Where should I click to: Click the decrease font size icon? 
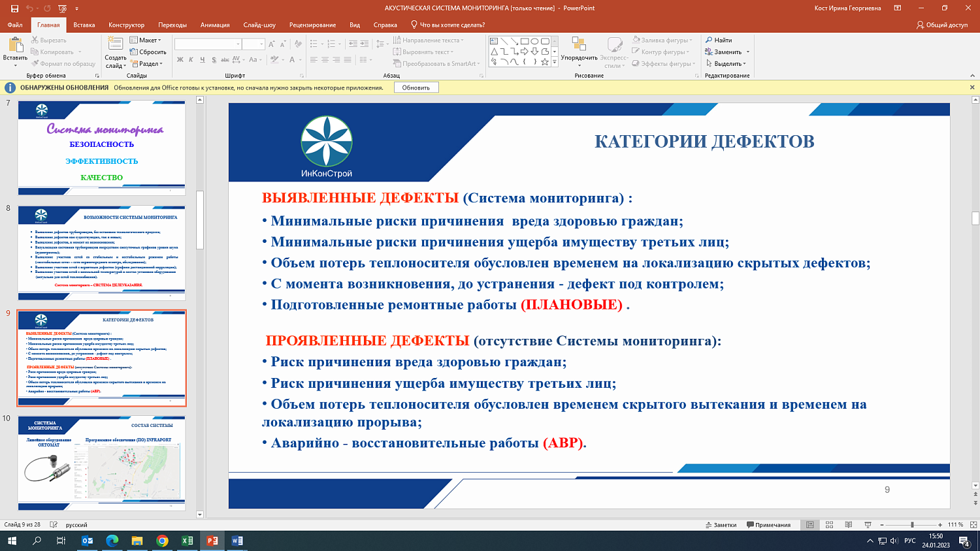(283, 44)
